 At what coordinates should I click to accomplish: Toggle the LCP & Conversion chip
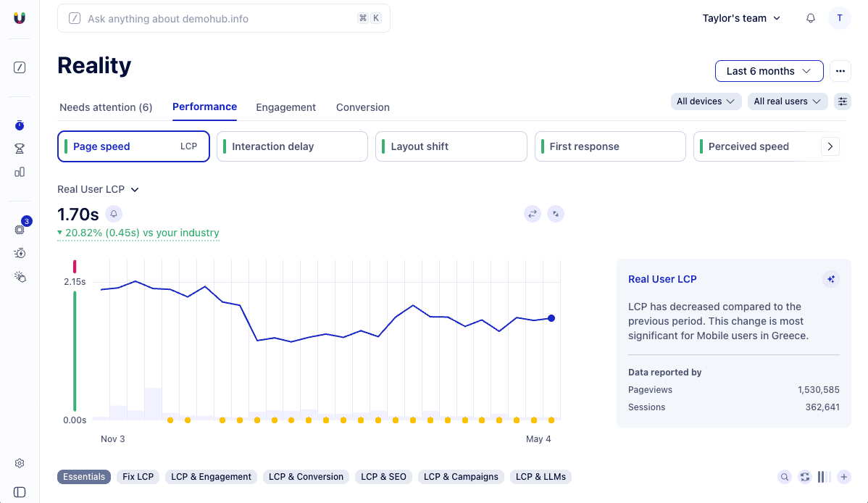(306, 477)
